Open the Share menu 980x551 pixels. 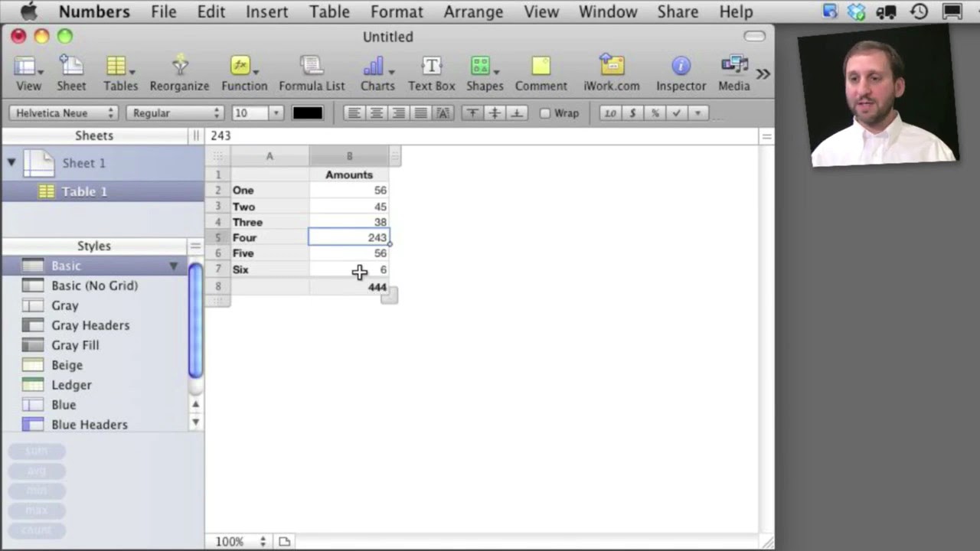coord(678,11)
